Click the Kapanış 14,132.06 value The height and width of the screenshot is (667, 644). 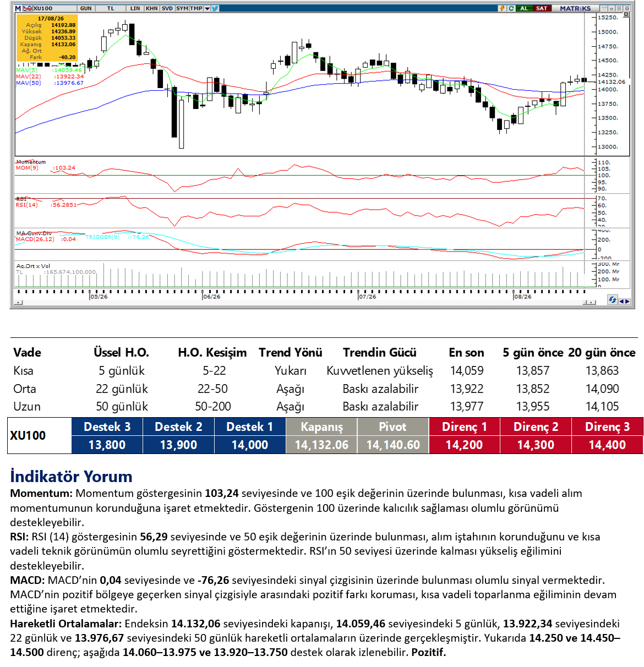pyautogui.click(x=321, y=445)
